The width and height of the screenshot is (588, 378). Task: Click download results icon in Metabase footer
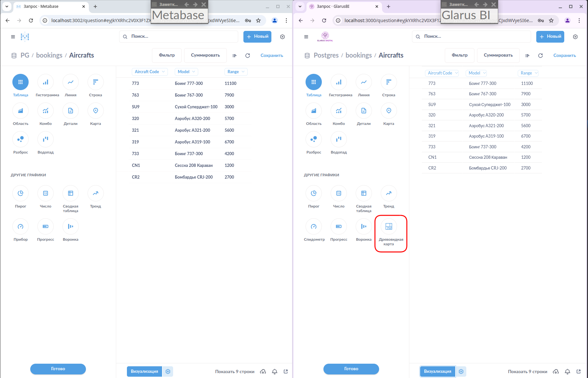(x=263, y=371)
